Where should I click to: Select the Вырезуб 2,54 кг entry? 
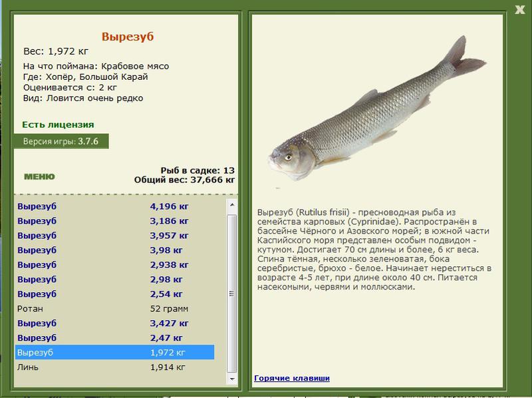coord(114,294)
